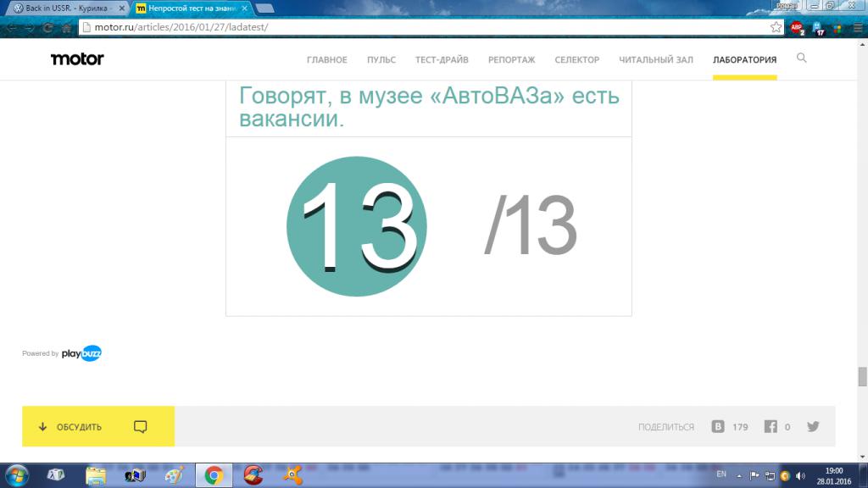This screenshot has width=868, height=488.
Task: Open the ГЛАВНОЕ menu section
Action: 327,60
